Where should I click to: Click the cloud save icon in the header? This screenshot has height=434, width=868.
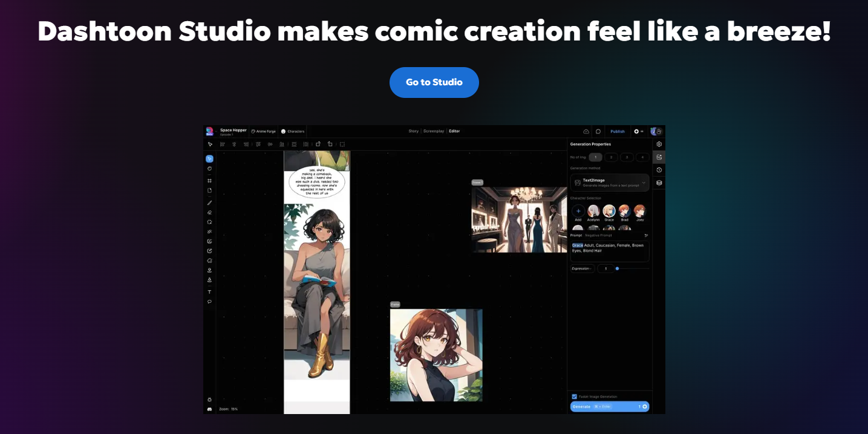586,131
